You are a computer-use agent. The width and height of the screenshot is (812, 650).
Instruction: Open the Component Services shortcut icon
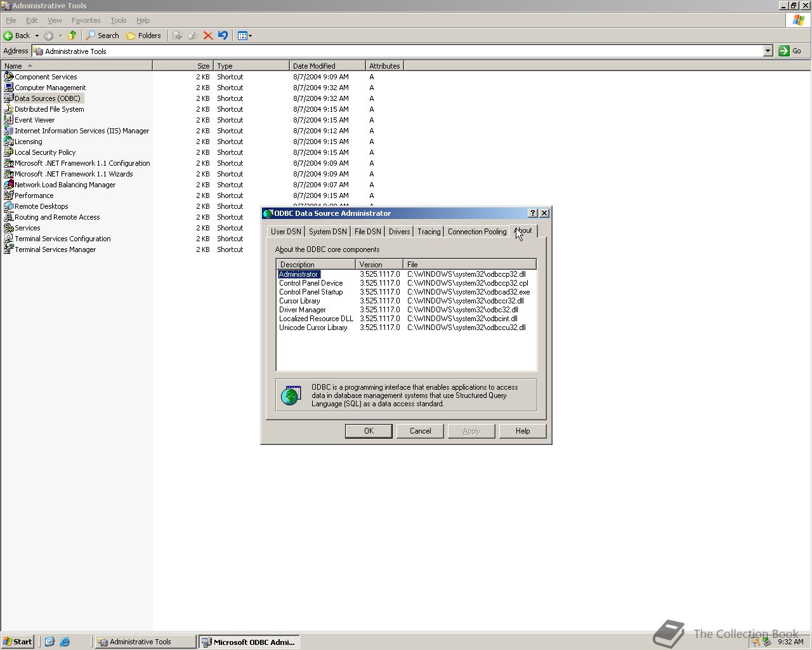click(8, 77)
